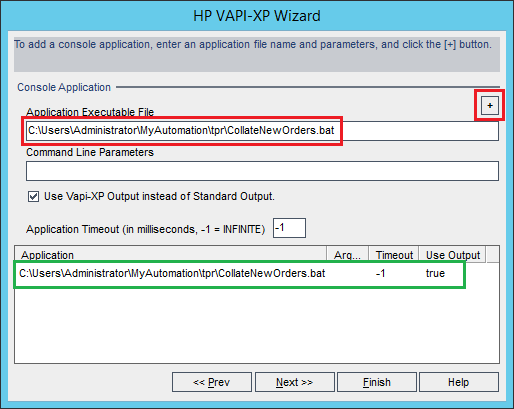Click the Application column header

170,255
